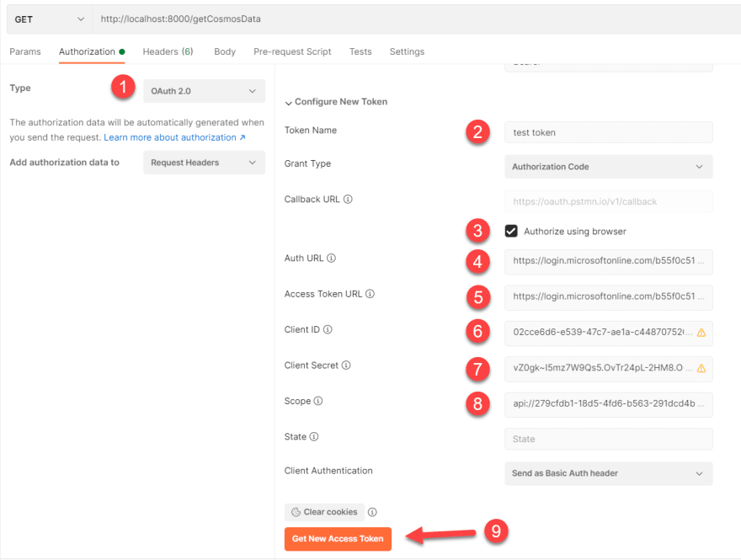The image size is (741, 560).
Task: Open the Pre-request Script tab
Action: 292,51
